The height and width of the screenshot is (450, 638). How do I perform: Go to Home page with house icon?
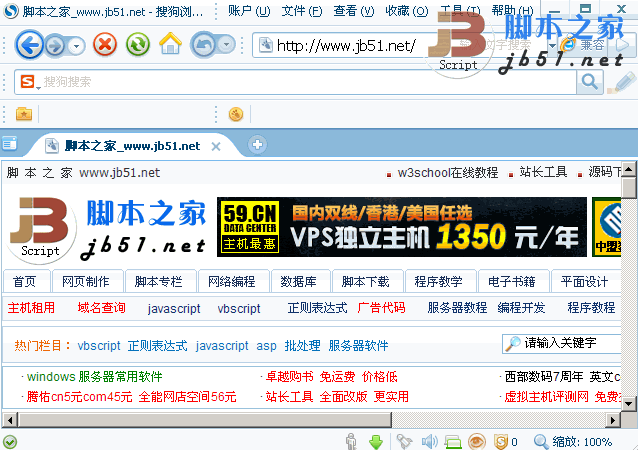[170, 43]
